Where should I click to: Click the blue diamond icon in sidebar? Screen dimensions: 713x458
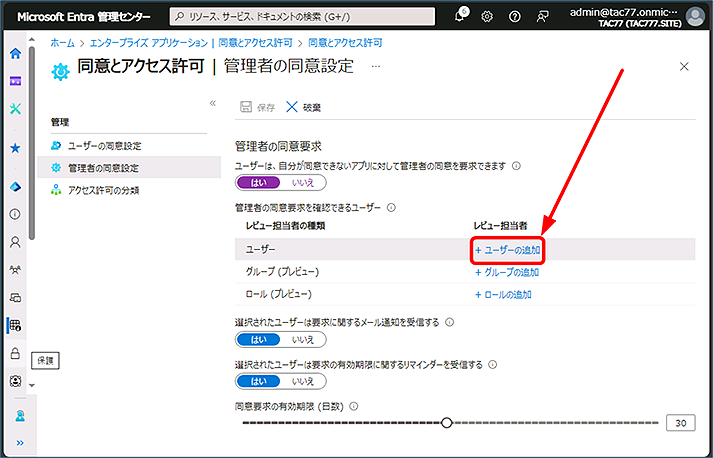15,187
